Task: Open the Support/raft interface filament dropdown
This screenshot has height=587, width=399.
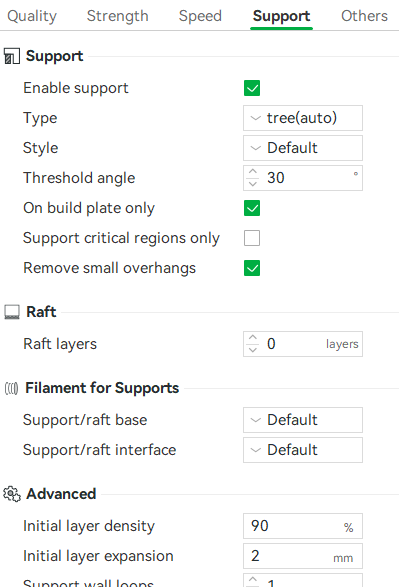Action: 303,450
